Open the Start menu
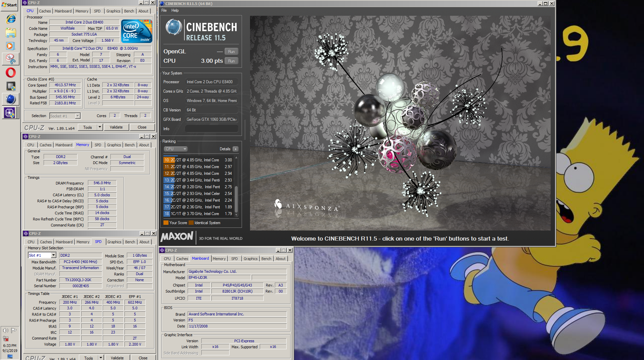The width and height of the screenshot is (644, 360). pyautogui.click(x=9, y=5)
